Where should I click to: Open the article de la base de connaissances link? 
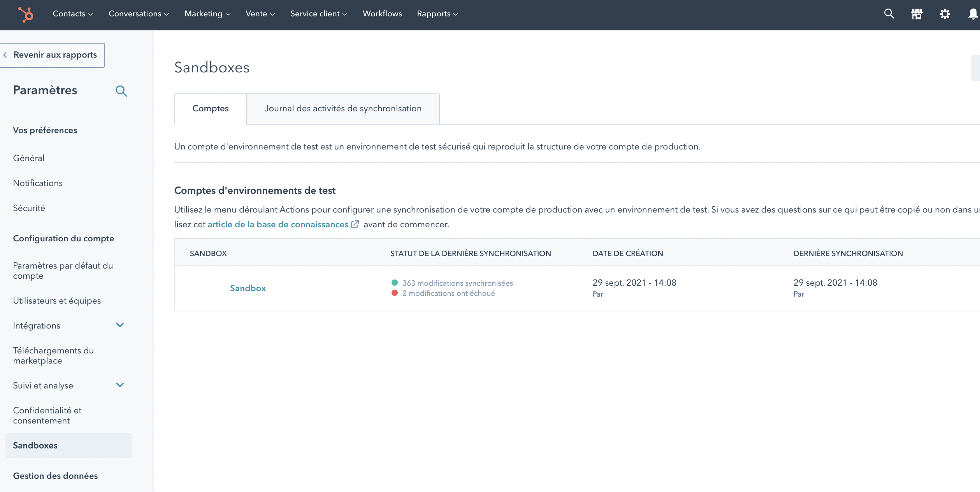(x=278, y=224)
